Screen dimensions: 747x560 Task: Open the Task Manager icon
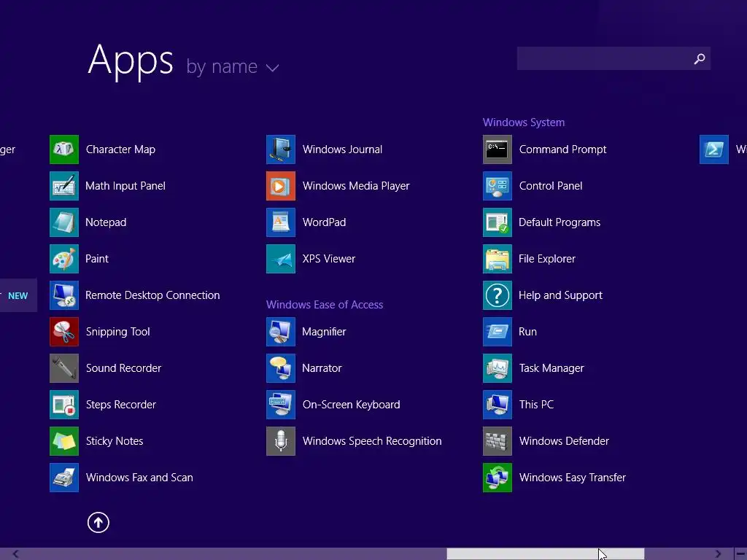pos(498,368)
